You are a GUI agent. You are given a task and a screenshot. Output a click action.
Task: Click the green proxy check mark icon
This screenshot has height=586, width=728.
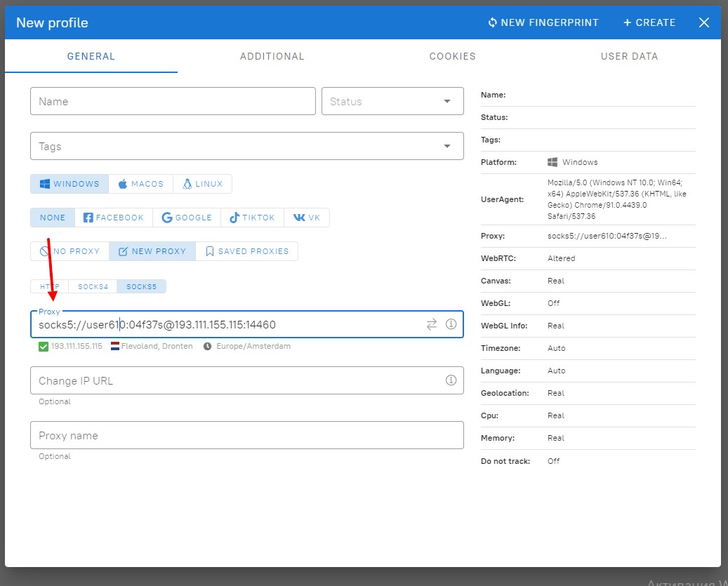coord(44,346)
